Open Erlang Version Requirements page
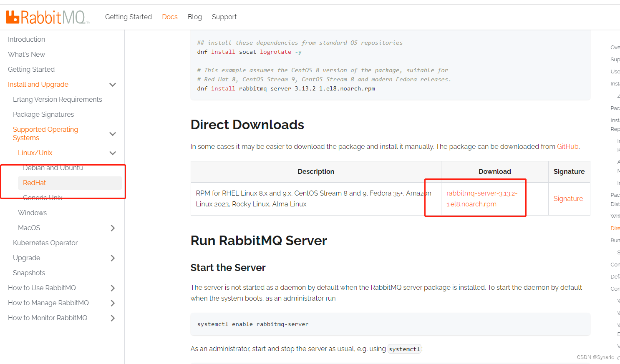The width and height of the screenshot is (620, 364). 58,99
